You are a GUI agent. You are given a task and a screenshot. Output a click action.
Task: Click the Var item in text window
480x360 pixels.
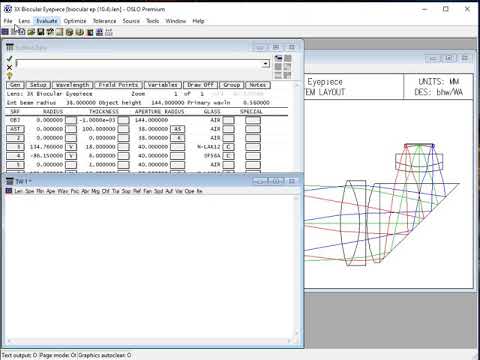[179, 191]
